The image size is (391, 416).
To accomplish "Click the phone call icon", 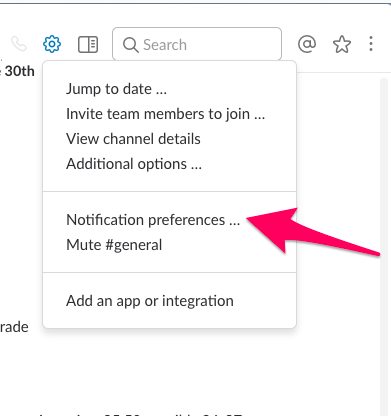I will point(19,44).
